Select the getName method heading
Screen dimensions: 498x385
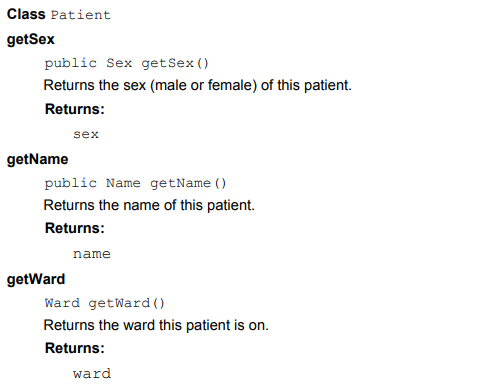click(x=38, y=159)
